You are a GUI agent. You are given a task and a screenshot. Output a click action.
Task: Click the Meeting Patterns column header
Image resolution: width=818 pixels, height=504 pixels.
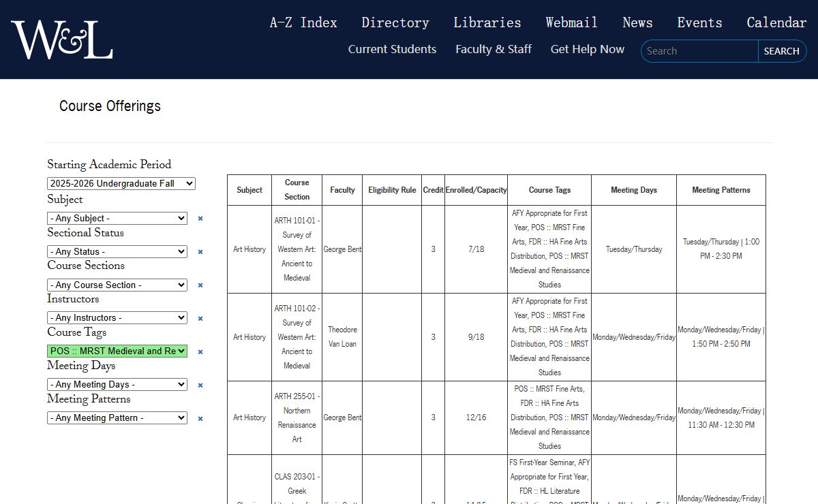[721, 190]
